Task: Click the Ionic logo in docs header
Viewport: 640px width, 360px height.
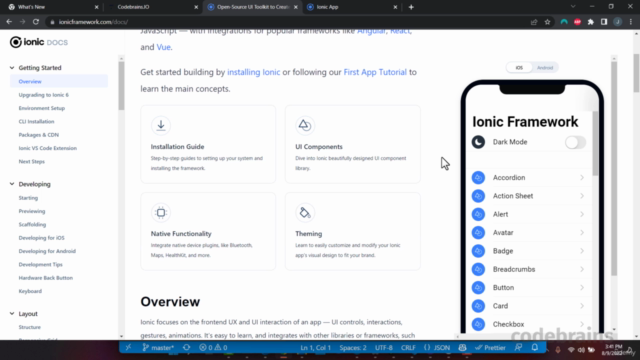Action: (x=38, y=42)
